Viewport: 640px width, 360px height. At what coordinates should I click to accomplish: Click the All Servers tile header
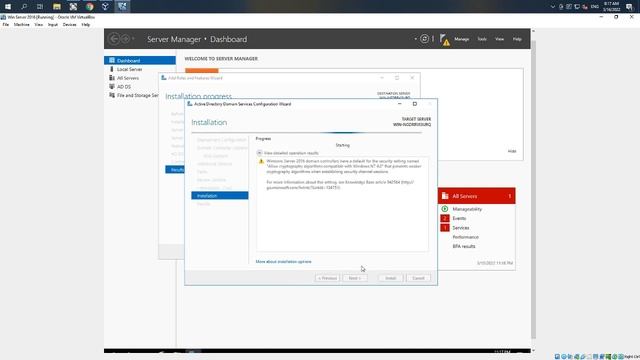tap(476, 196)
